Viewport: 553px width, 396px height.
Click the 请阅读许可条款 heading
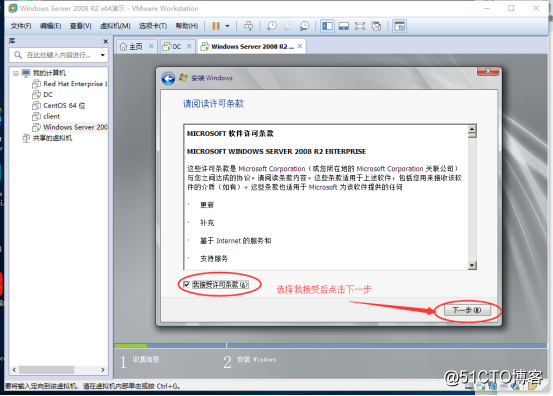click(213, 104)
